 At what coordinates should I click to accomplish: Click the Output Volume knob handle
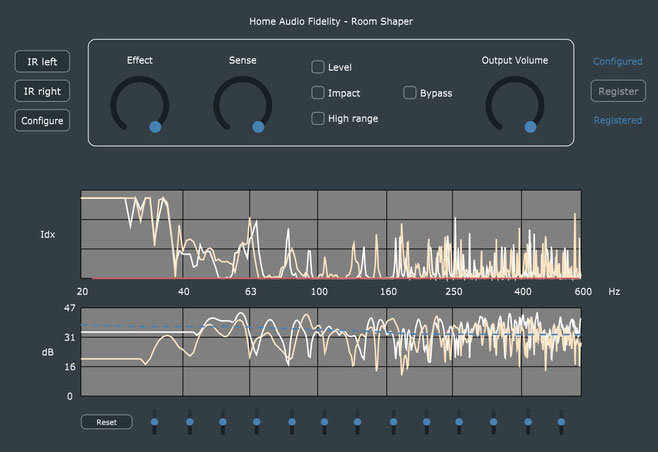tap(530, 127)
